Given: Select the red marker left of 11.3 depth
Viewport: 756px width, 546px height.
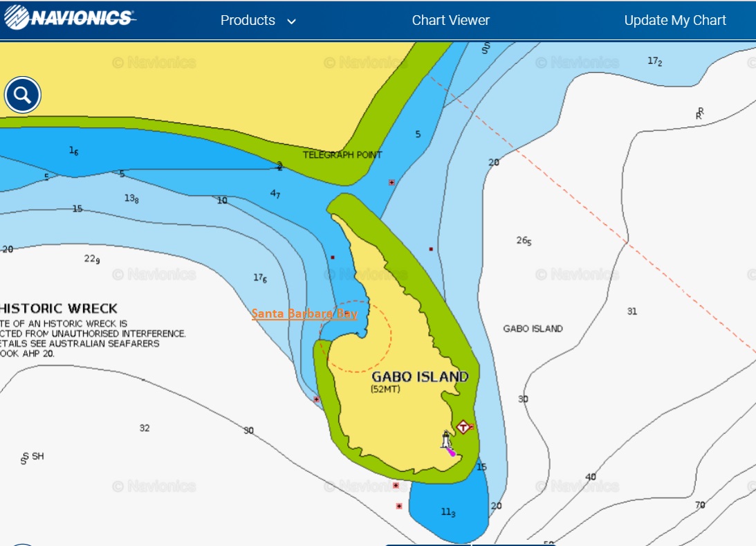Looking at the screenshot, I should tap(399, 507).
